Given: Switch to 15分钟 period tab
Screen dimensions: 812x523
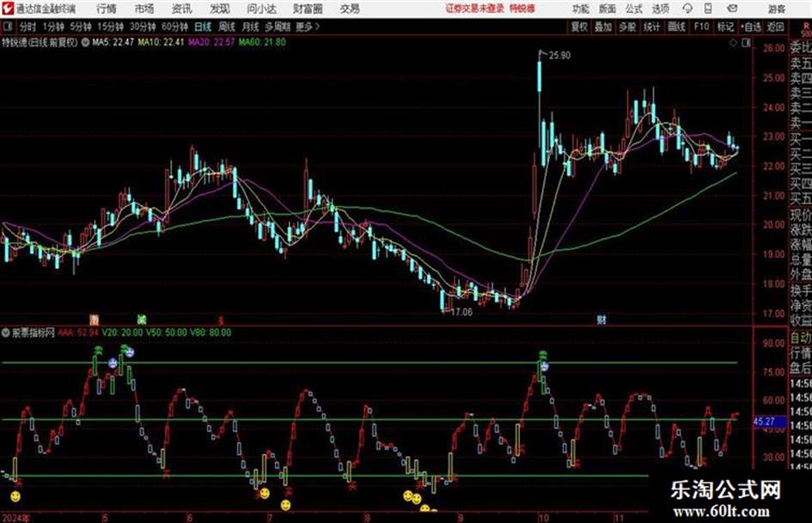Looking at the screenshot, I should click(110, 27).
